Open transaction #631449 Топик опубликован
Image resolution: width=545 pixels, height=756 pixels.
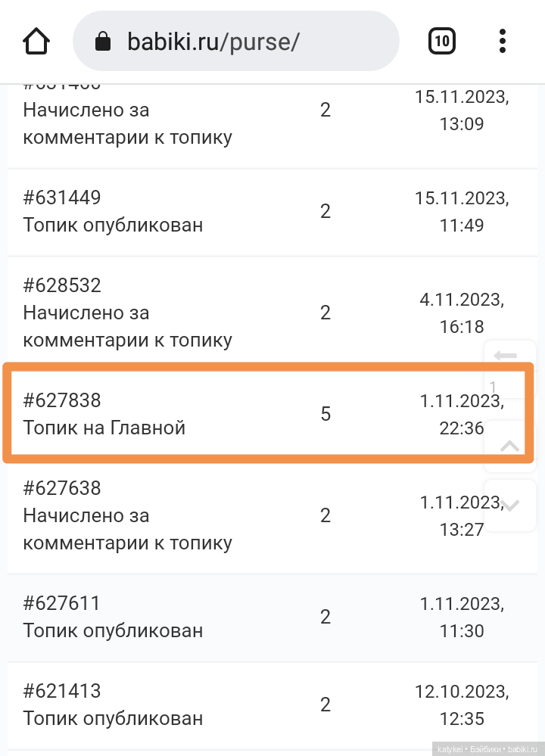pos(272,212)
